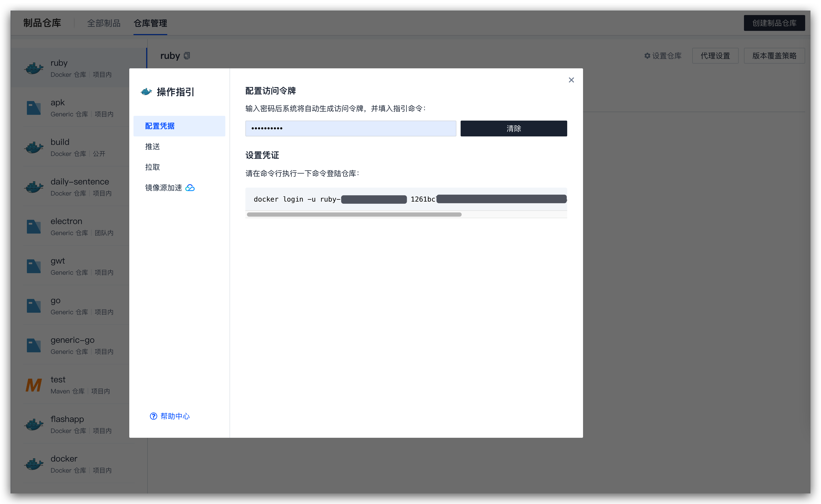821x504 pixels.
Task: Close the operation guide dialog
Action: (571, 80)
